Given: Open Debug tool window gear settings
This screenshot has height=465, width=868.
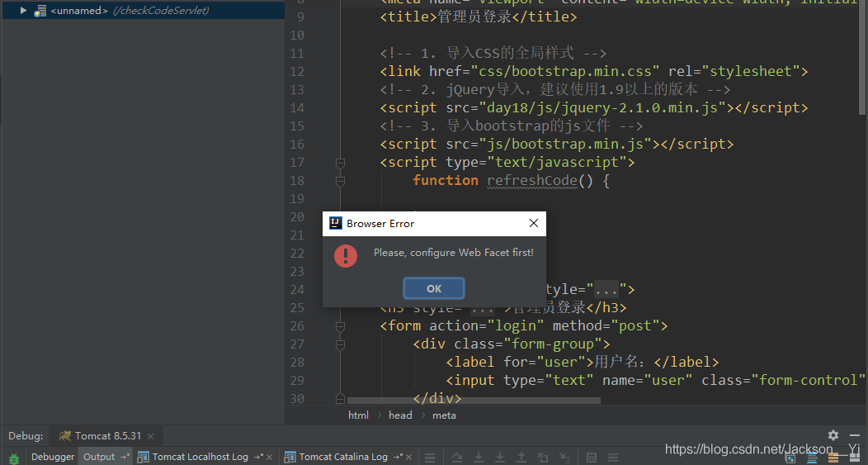Looking at the screenshot, I should 833,435.
